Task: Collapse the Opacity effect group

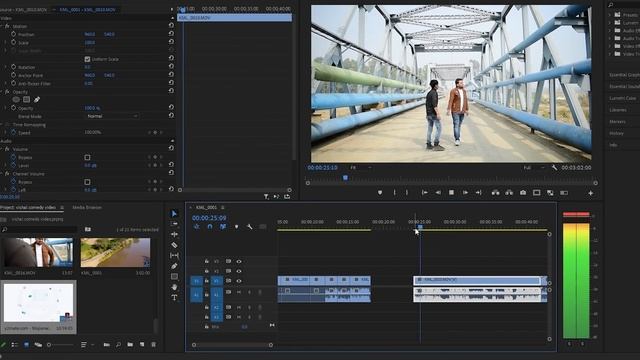Action: (x=2, y=92)
